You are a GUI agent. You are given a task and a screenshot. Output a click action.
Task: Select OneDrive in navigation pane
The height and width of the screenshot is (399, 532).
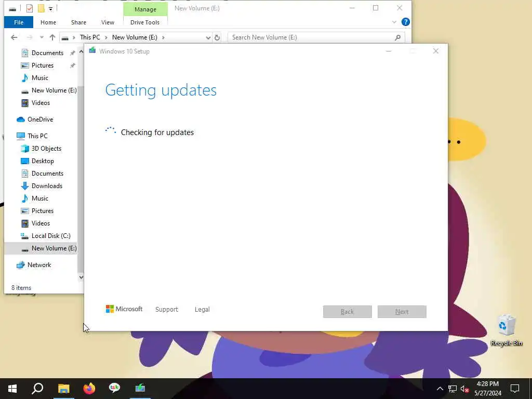[x=40, y=119]
